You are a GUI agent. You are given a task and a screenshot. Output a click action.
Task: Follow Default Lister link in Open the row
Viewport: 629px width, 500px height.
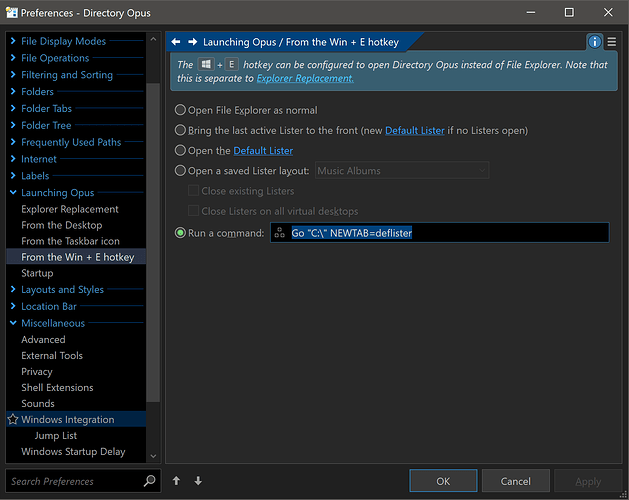pyautogui.click(x=263, y=150)
